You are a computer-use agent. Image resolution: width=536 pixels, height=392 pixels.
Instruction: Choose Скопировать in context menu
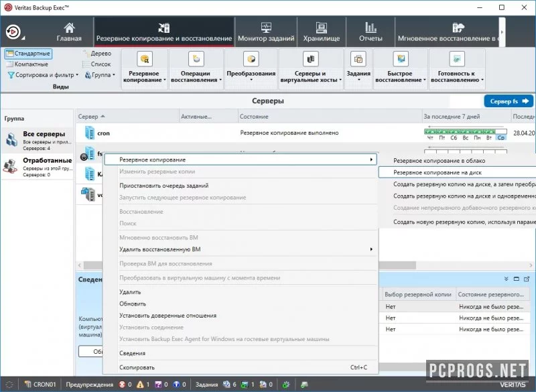(241, 367)
